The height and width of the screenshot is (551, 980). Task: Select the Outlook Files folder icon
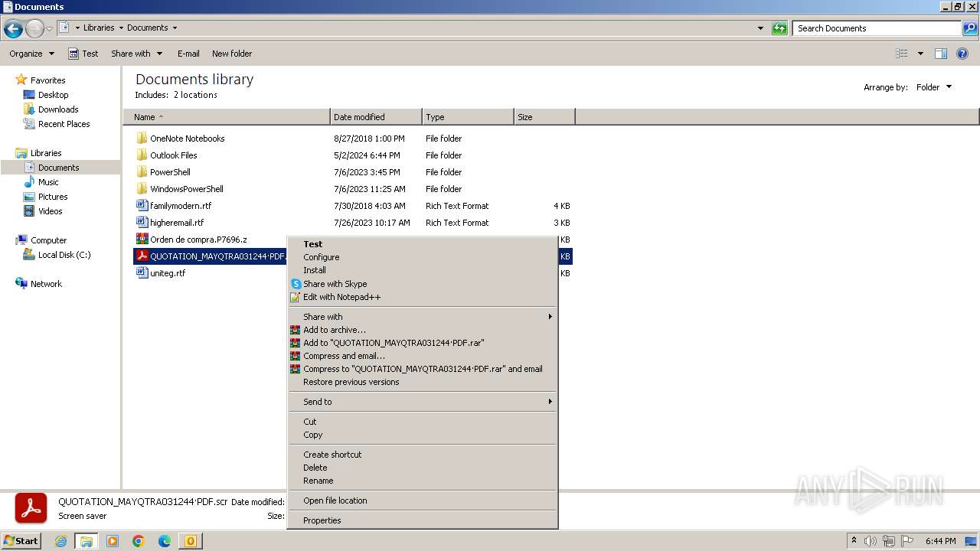(x=142, y=155)
